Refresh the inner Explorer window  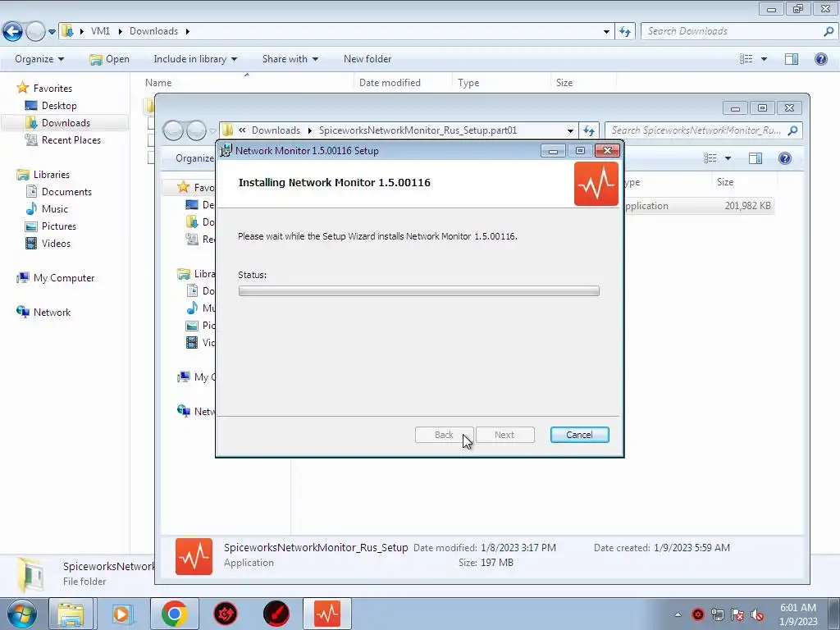pyautogui.click(x=589, y=130)
